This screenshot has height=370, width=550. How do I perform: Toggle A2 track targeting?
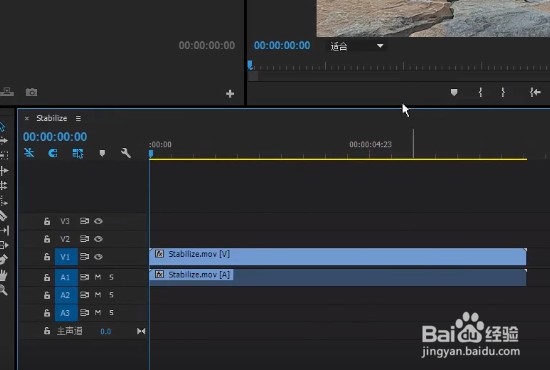[x=66, y=295]
